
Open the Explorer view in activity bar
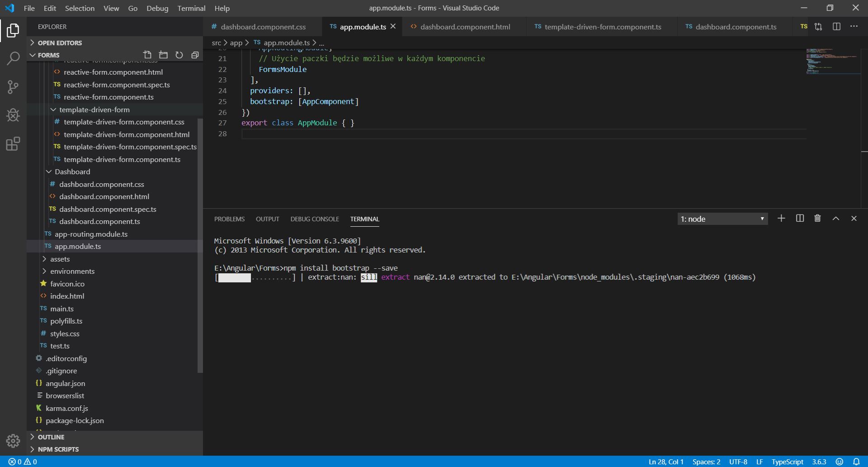coord(13,30)
